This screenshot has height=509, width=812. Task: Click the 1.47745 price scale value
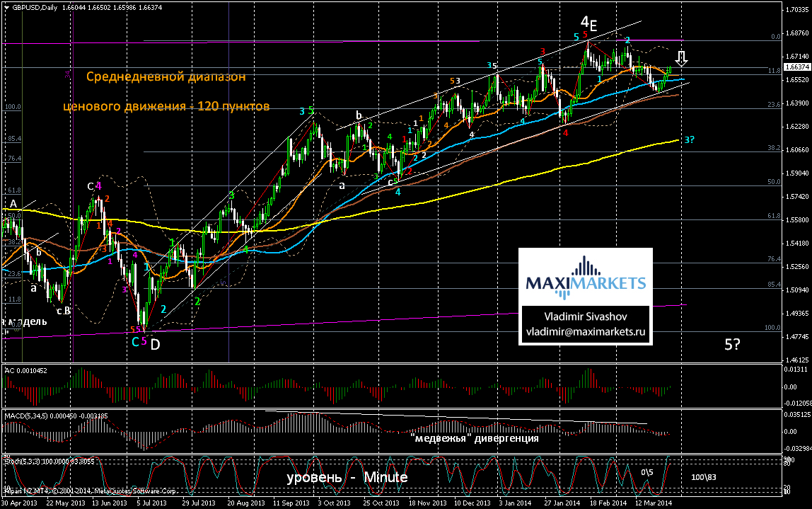(x=798, y=336)
